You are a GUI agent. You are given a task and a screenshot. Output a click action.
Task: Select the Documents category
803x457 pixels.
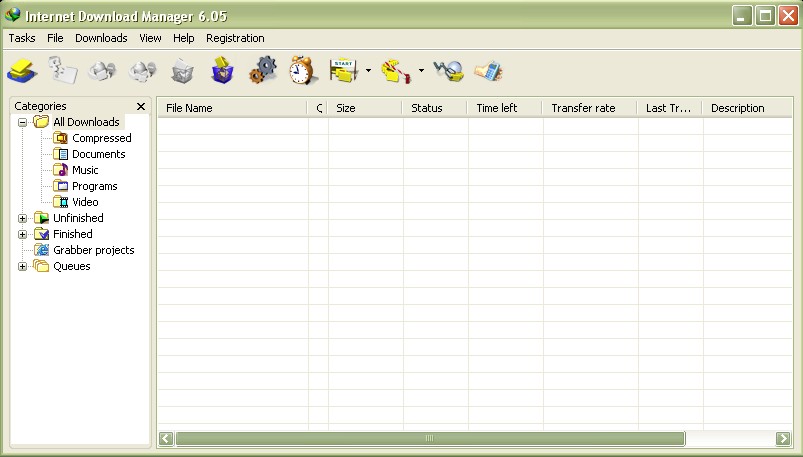tap(98, 154)
